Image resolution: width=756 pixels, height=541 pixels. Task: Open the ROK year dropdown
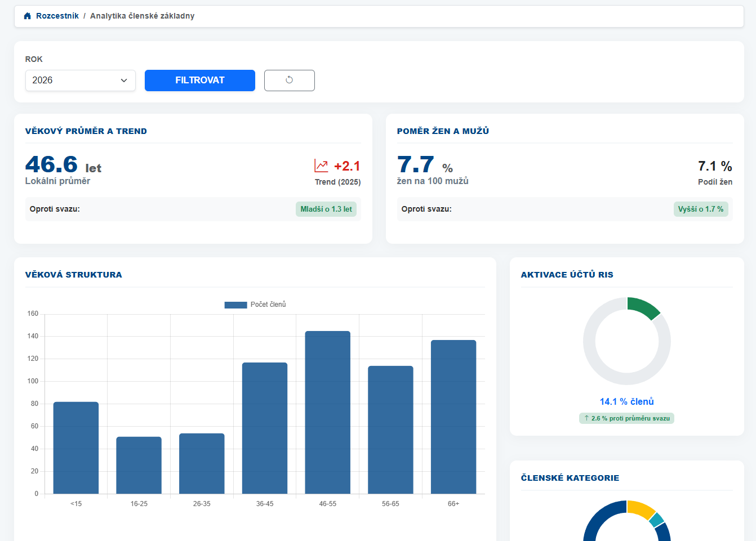81,81
